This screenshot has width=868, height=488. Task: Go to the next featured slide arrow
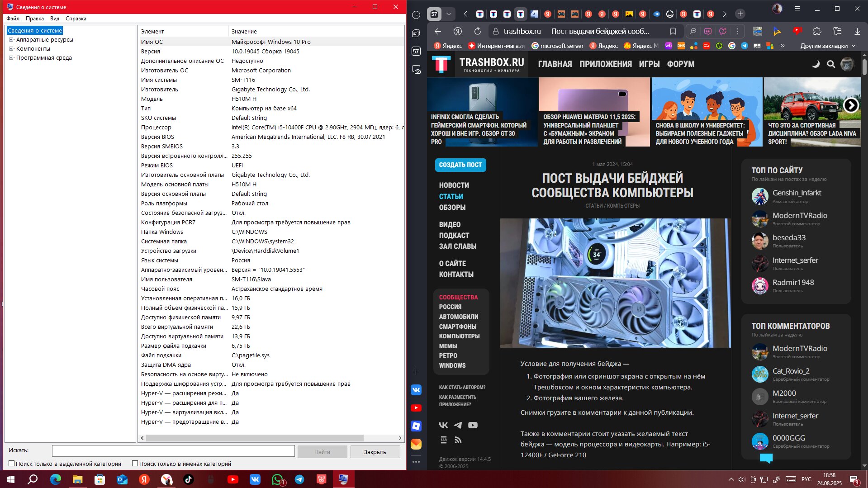(851, 105)
